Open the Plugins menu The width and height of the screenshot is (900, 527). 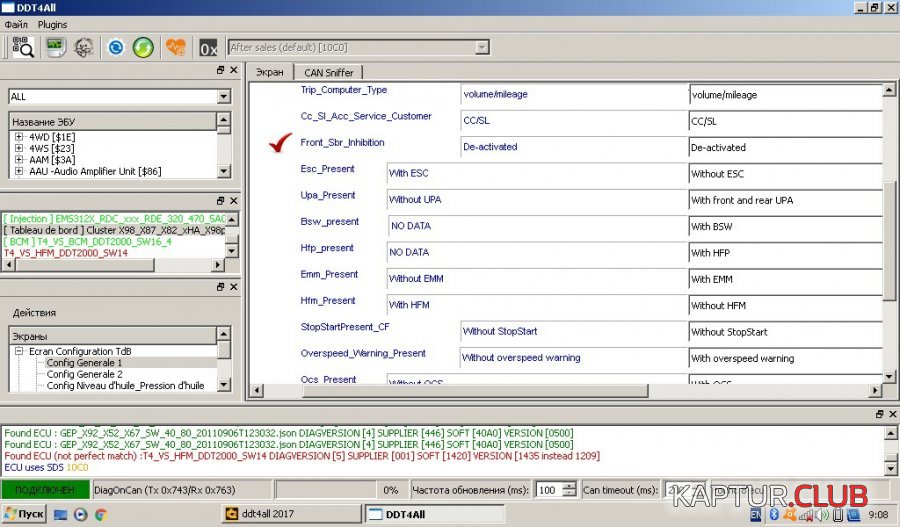pyautogui.click(x=52, y=23)
